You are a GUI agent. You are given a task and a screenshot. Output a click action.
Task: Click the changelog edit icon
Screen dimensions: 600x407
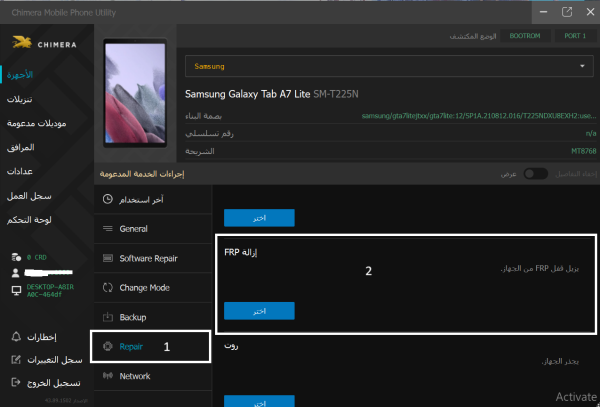(16, 360)
